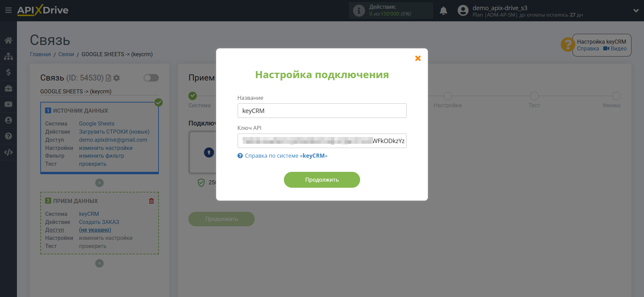Image resolution: width=644 pixels, height=297 pixels.
Task: Click Создать ЗАКАЗ action link
Action: (x=99, y=222)
